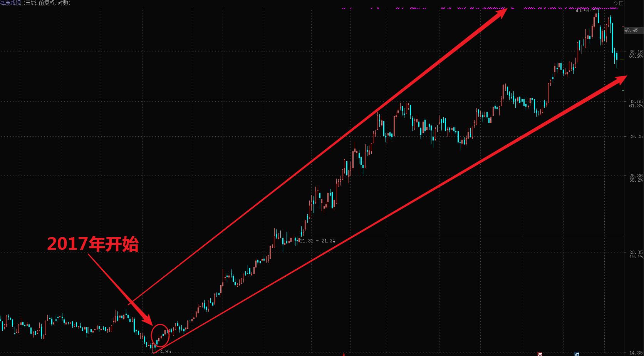Click the diamond icon above the price axis
The height and width of the screenshot is (356, 644).
point(615,3)
